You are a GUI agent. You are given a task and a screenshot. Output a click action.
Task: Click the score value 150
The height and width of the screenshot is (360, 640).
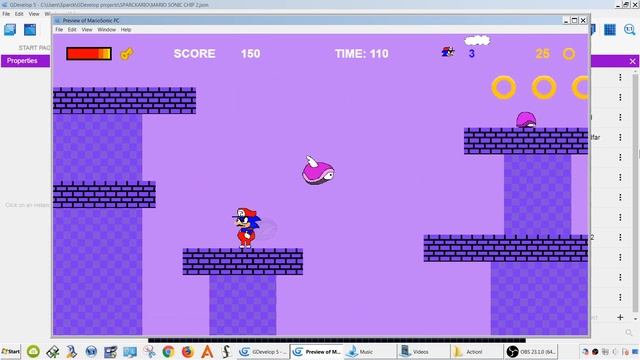tap(250, 53)
